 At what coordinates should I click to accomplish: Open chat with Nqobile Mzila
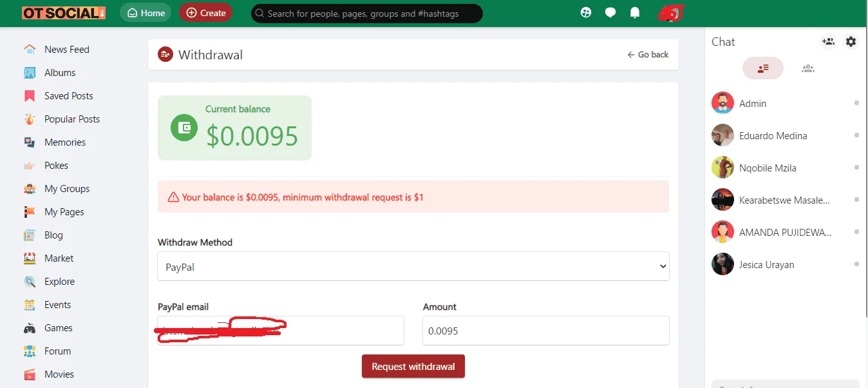[786, 168]
